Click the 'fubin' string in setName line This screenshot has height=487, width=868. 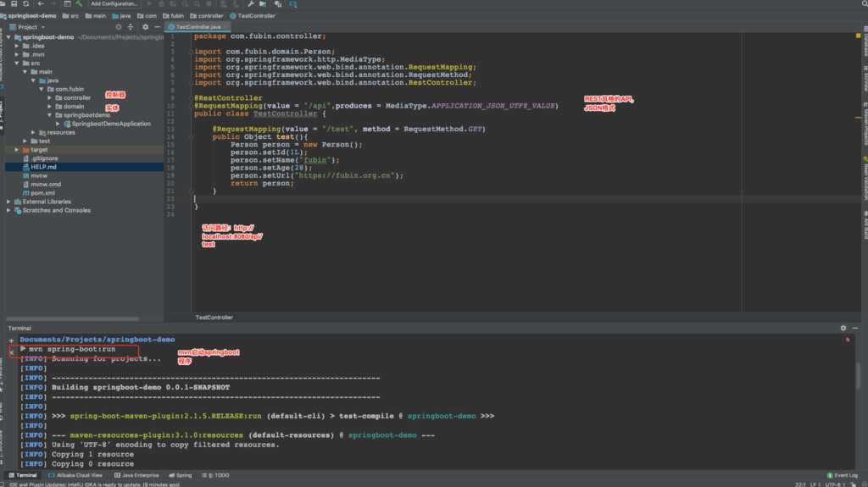coord(315,160)
